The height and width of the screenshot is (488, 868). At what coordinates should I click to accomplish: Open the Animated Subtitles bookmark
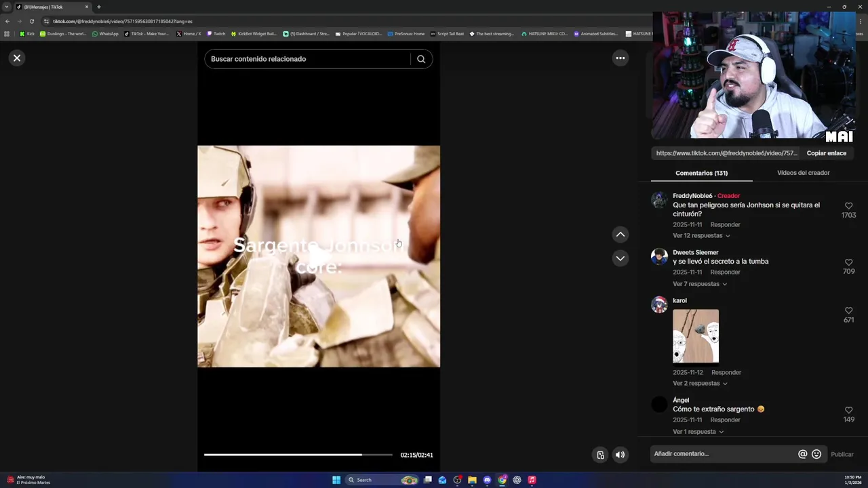point(595,34)
